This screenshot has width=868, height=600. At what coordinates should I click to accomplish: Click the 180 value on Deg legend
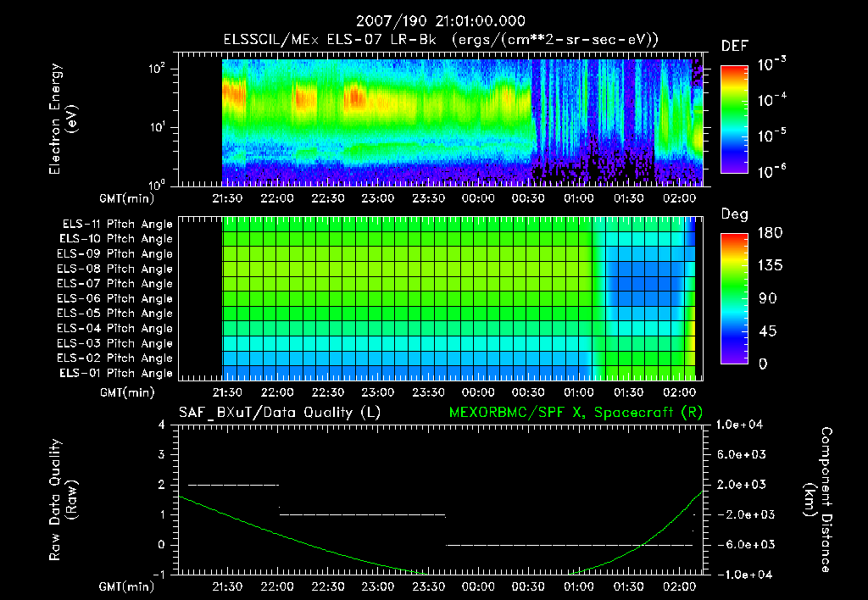coord(770,233)
